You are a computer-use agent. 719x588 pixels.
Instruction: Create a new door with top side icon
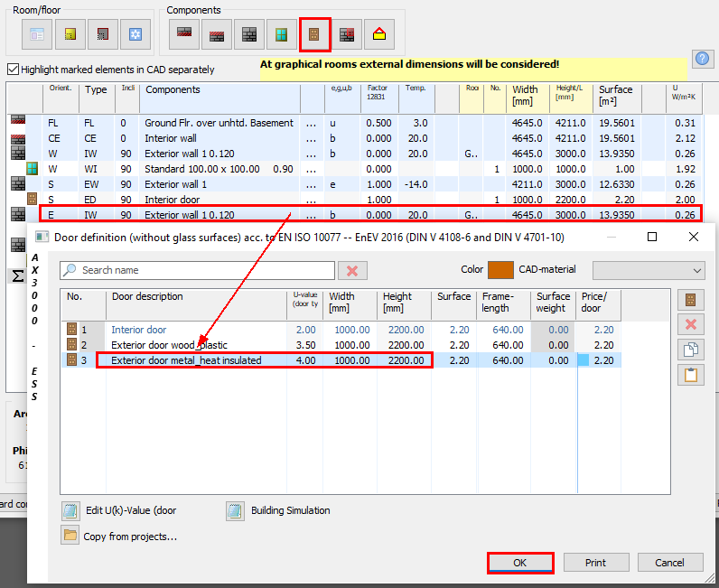pyautogui.click(x=691, y=301)
